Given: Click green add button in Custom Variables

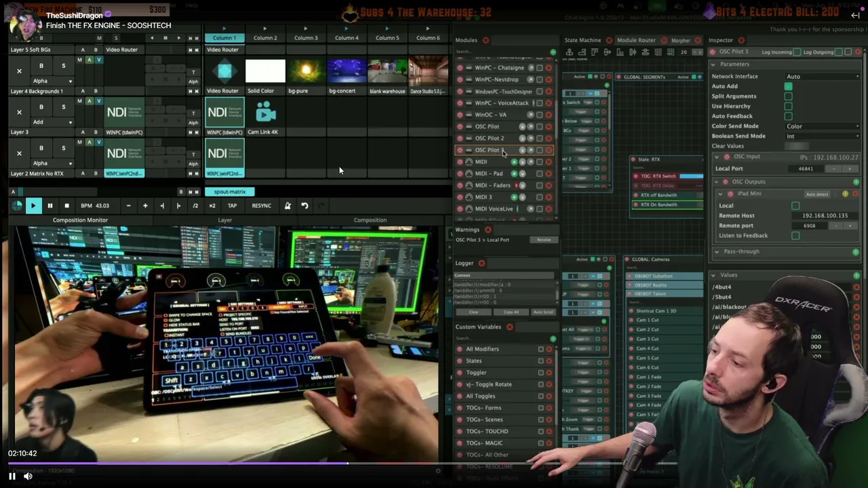Looking at the screenshot, I should 553,339.
